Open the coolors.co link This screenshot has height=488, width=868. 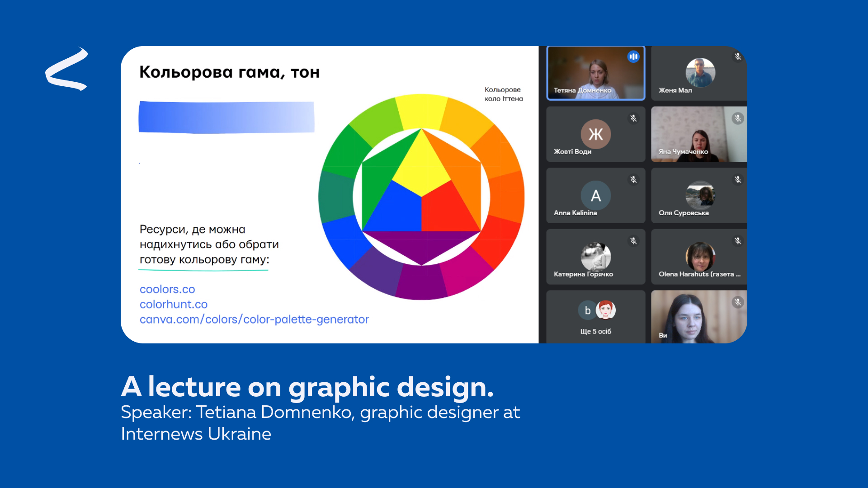[167, 289]
